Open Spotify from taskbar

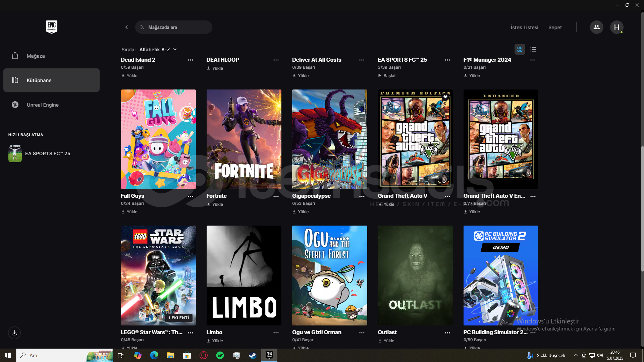(220, 355)
